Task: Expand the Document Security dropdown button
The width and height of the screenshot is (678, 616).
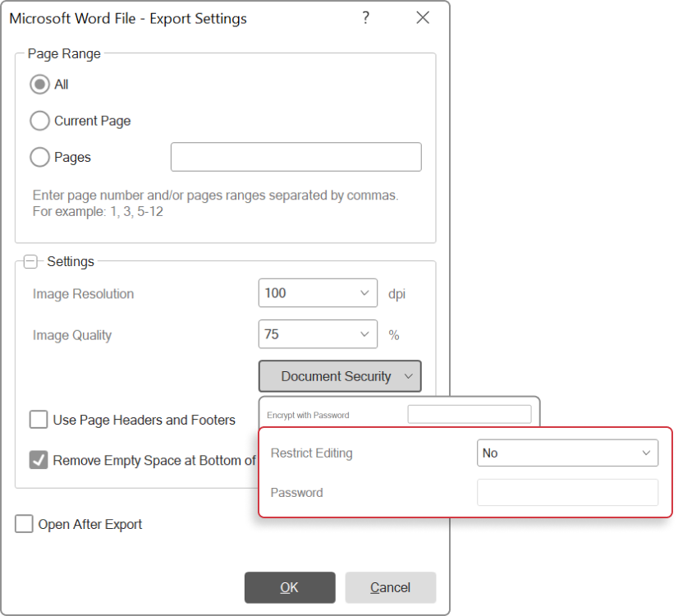Action: tap(339, 376)
